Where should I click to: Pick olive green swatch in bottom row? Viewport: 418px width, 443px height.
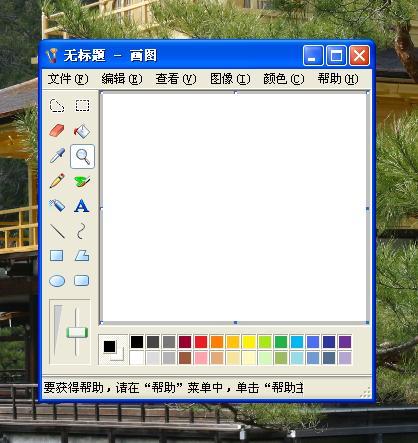pos(281,358)
